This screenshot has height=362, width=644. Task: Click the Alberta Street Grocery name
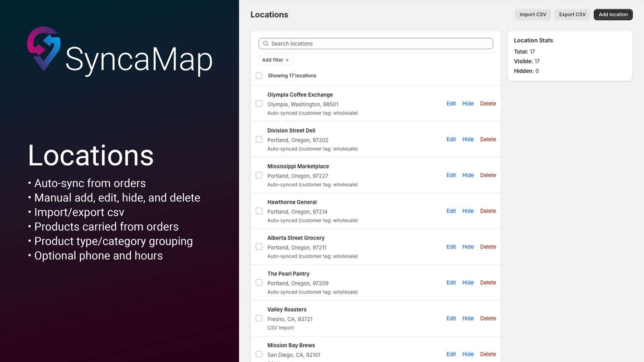coord(296,238)
